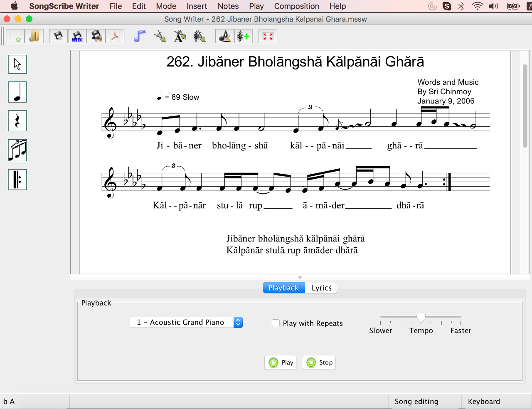This screenshot has width=532, height=409.
Task: Open the Acoustic Grand Piano instrument dropdown
Action: point(186,322)
